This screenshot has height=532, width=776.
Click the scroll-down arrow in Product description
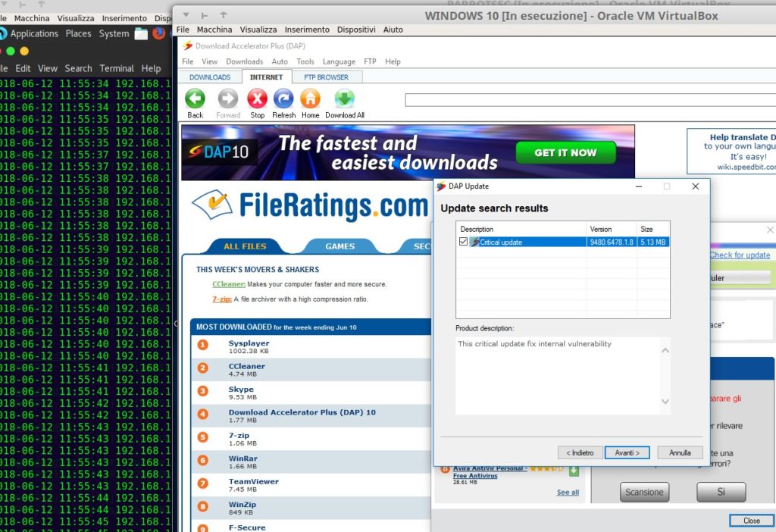point(665,402)
